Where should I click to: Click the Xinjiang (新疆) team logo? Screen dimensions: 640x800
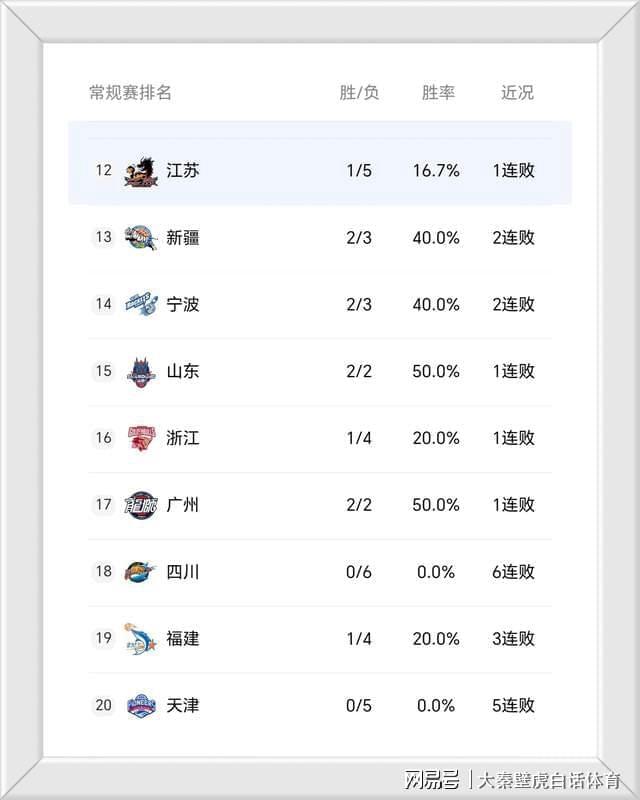coord(140,238)
